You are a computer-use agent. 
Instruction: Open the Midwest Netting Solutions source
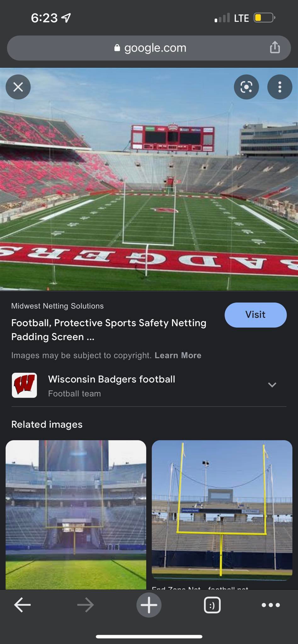pos(57,306)
